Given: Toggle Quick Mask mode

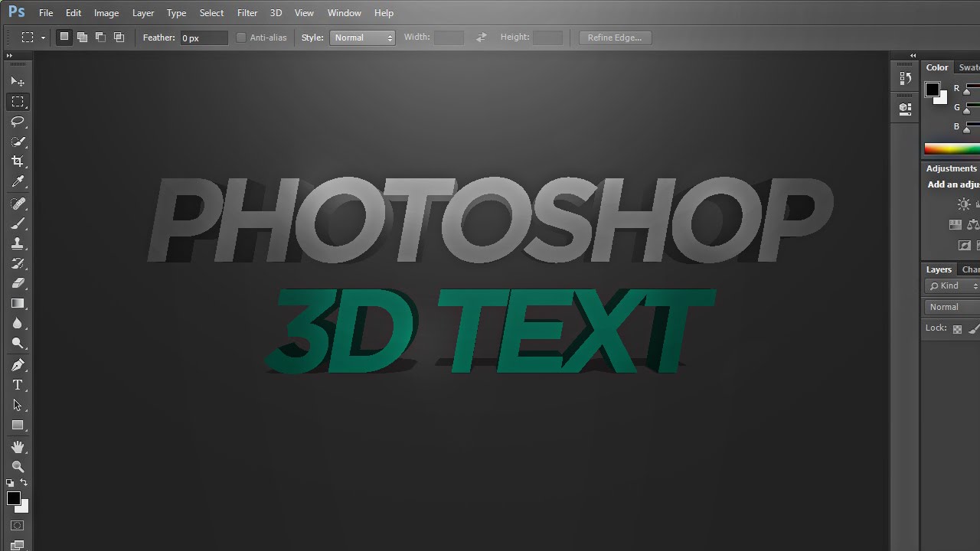Looking at the screenshot, I should point(18,526).
